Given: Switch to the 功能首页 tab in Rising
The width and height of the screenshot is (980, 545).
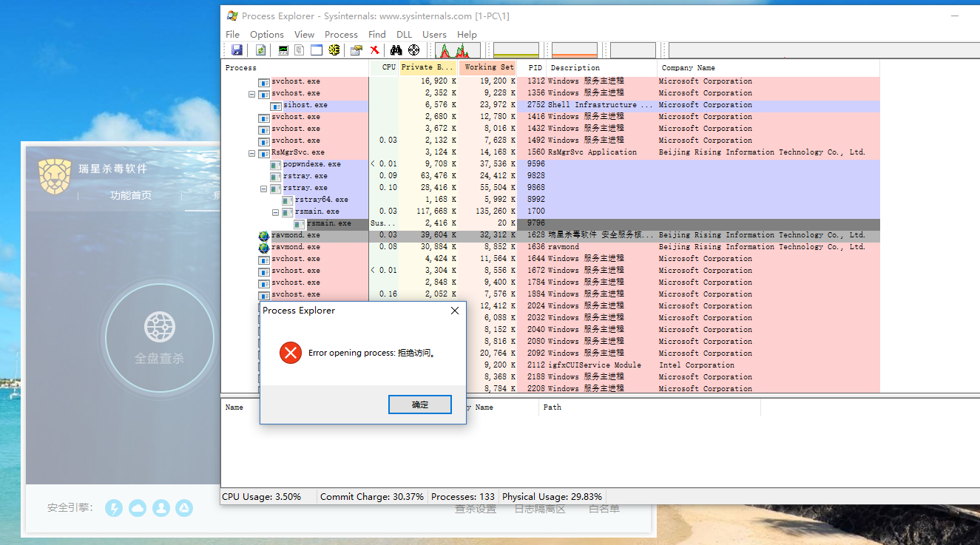Looking at the screenshot, I should tap(131, 195).
